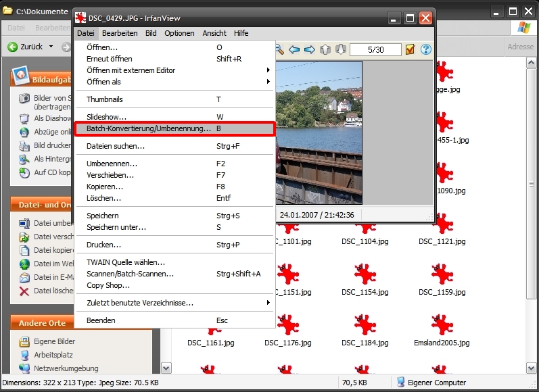Click the next image arrow in IrfanView toolbar
The image size is (539, 392).
(x=310, y=49)
